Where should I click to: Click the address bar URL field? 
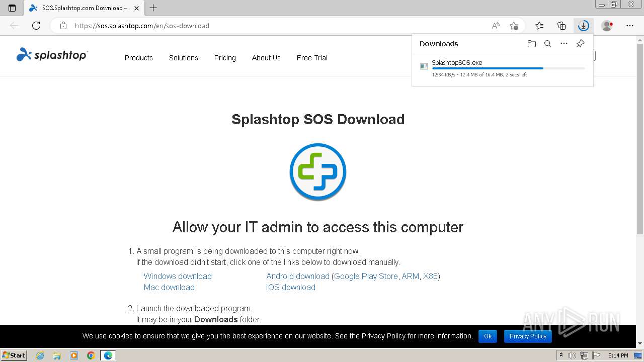pos(279,26)
